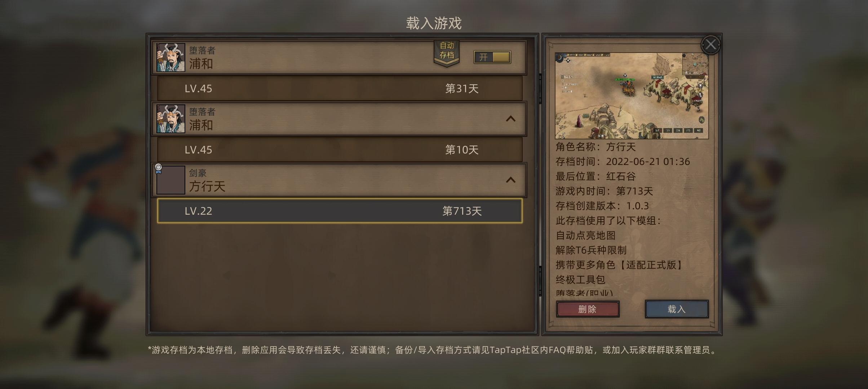Close the load game dialog
The width and height of the screenshot is (868, 389).
(710, 45)
